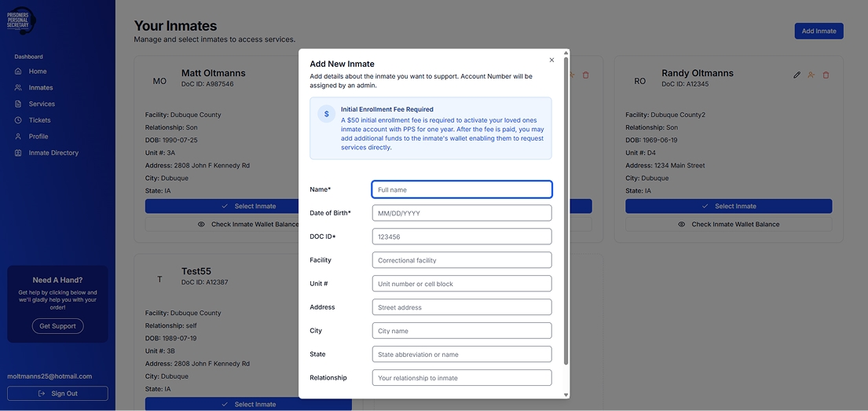The width and height of the screenshot is (868, 411).
Task: Open the Services menu item
Action: pyautogui.click(x=42, y=104)
